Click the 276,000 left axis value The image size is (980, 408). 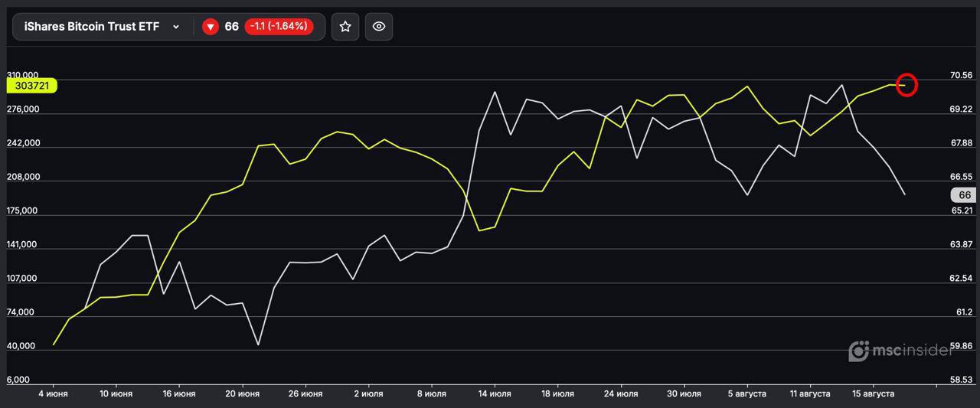(24, 109)
